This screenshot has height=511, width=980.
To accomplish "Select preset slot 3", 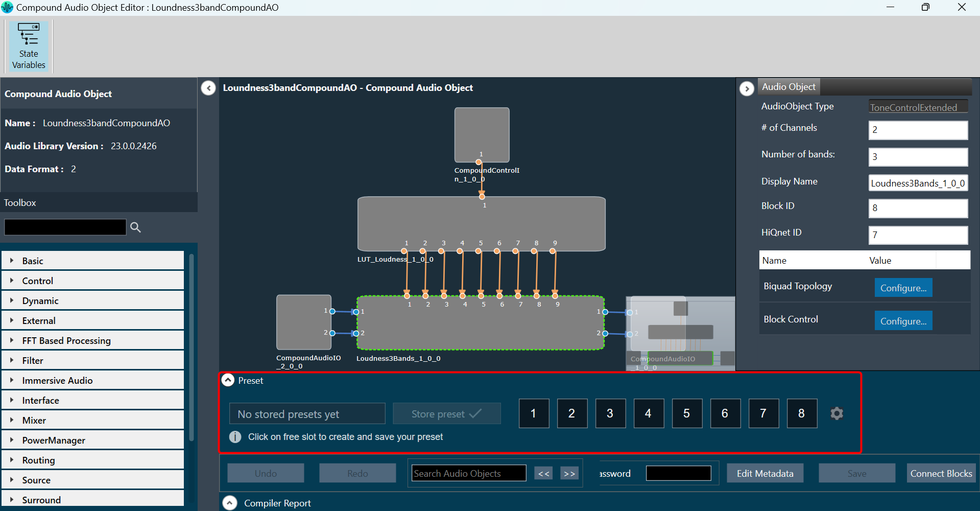I will 610,413.
